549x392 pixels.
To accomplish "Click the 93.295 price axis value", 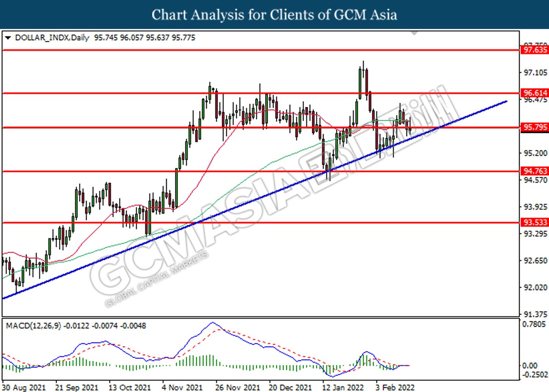I will pos(535,234).
